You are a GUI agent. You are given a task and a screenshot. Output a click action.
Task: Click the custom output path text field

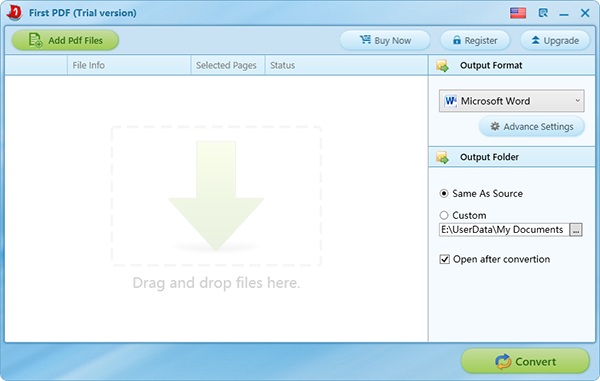click(504, 230)
